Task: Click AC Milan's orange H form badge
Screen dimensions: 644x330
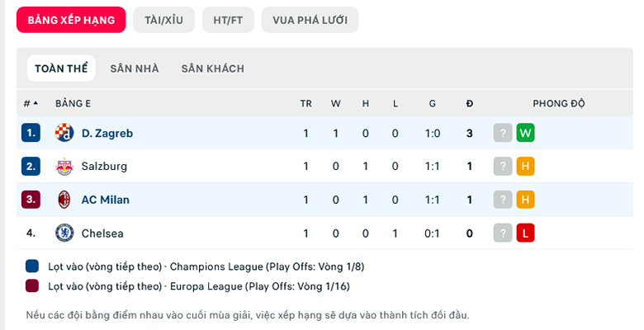Action: pos(525,200)
